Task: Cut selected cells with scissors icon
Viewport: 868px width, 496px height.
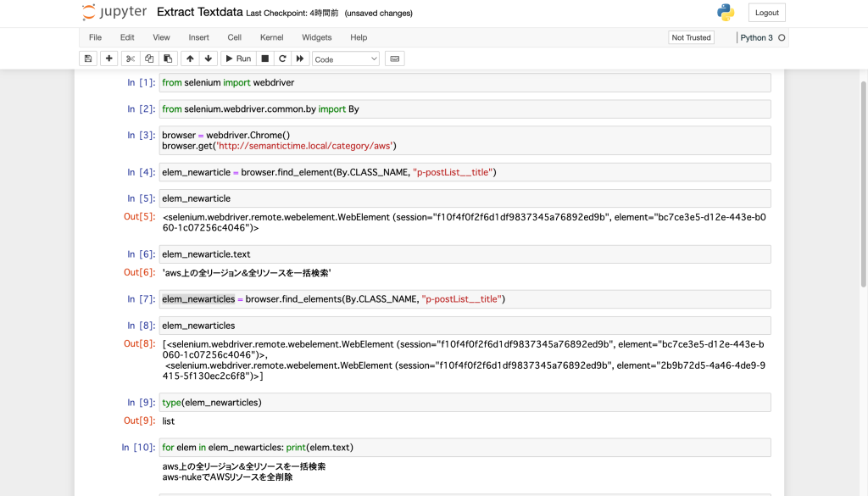Action: [x=130, y=59]
